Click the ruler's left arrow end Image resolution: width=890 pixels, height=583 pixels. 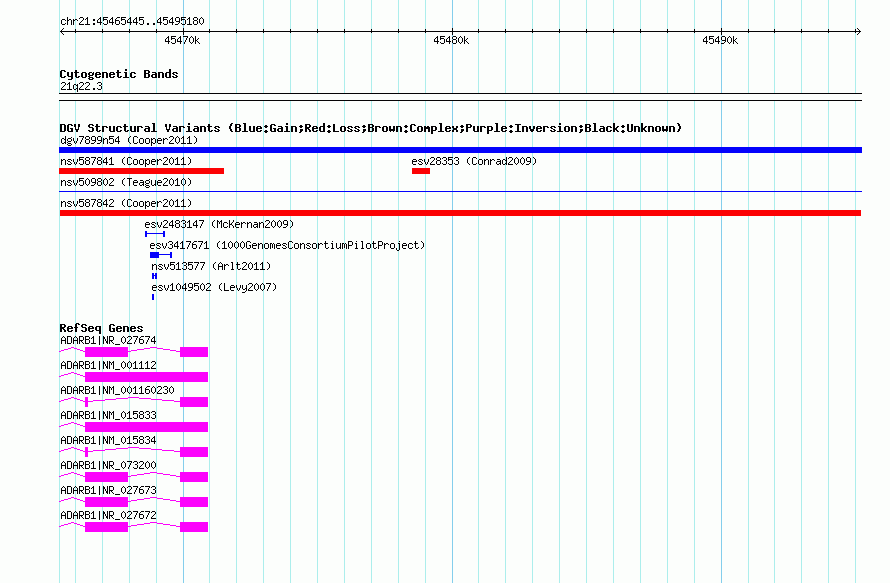point(62,31)
